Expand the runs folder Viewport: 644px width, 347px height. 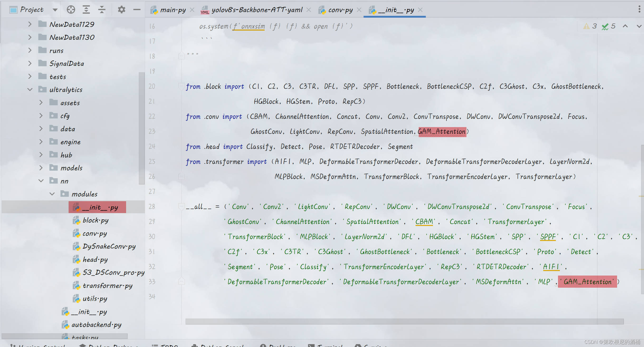click(30, 50)
